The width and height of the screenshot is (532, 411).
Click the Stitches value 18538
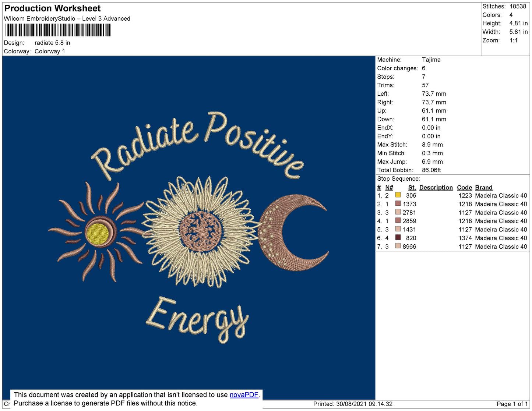pos(518,6)
